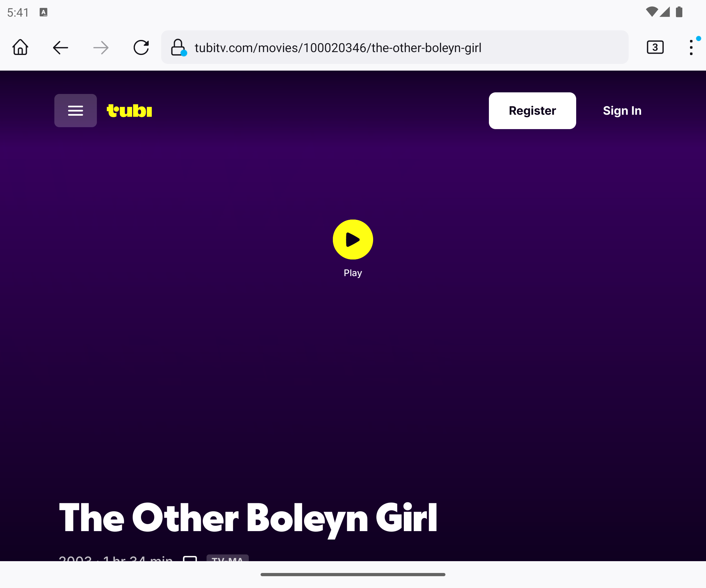
Task: Focus the tubitv.com address bar
Action: pos(395,47)
